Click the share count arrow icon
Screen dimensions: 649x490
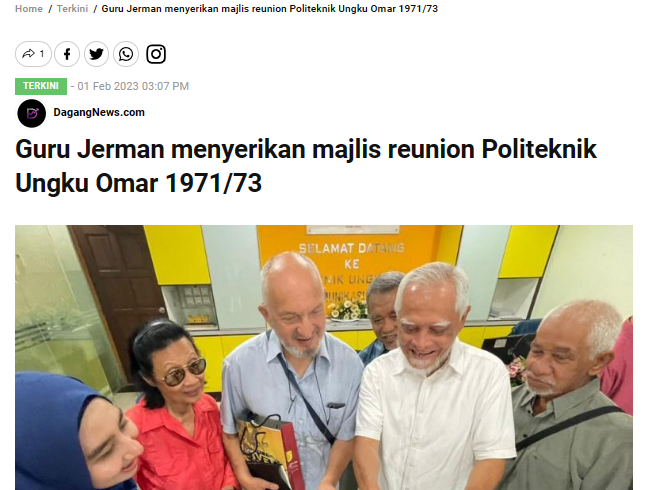point(28,54)
